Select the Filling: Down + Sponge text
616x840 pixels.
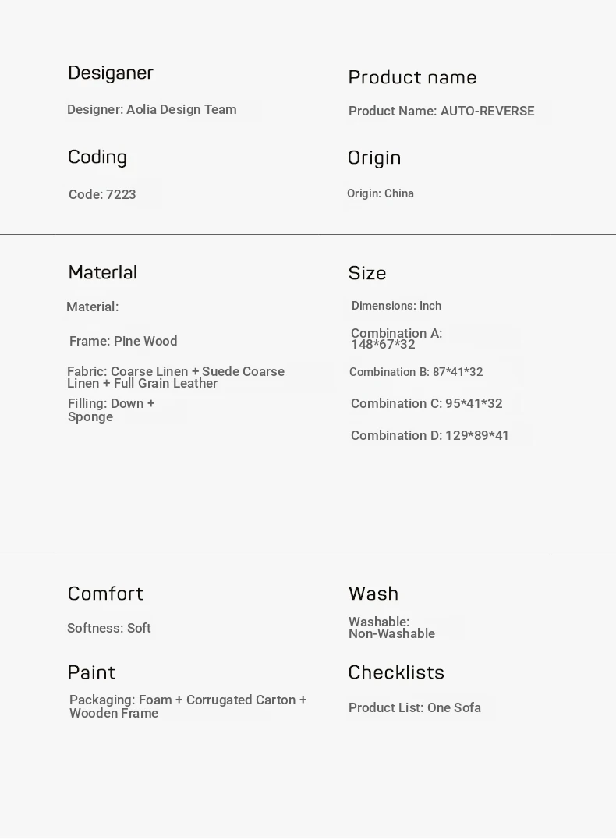111,410
